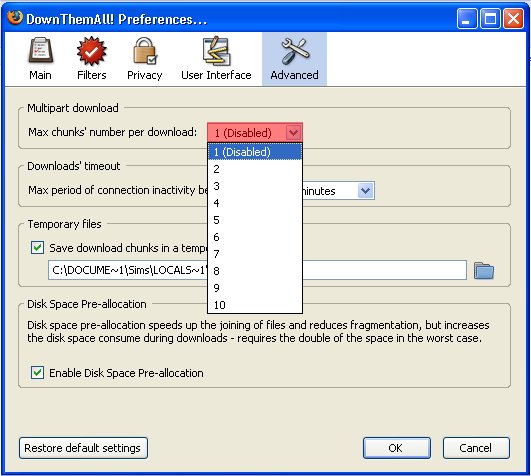The image size is (531, 476).
Task: Select the Advanced preferences pane
Action: click(294, 59)
